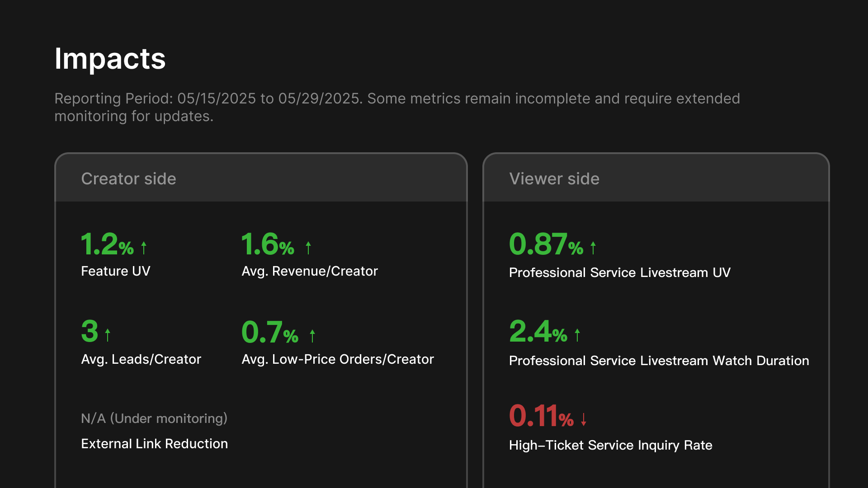Click the Feature UV label

pos(115,271)
